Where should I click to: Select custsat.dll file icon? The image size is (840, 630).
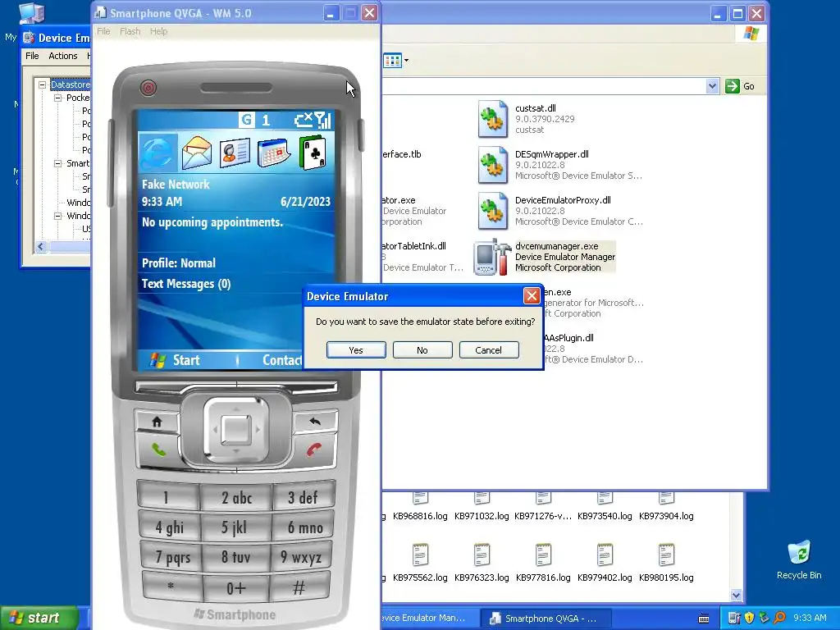pyautogui.click(x=493, y=119)
